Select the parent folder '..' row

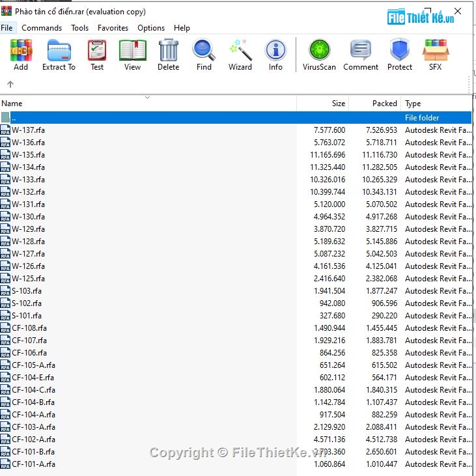click(236, 117)
